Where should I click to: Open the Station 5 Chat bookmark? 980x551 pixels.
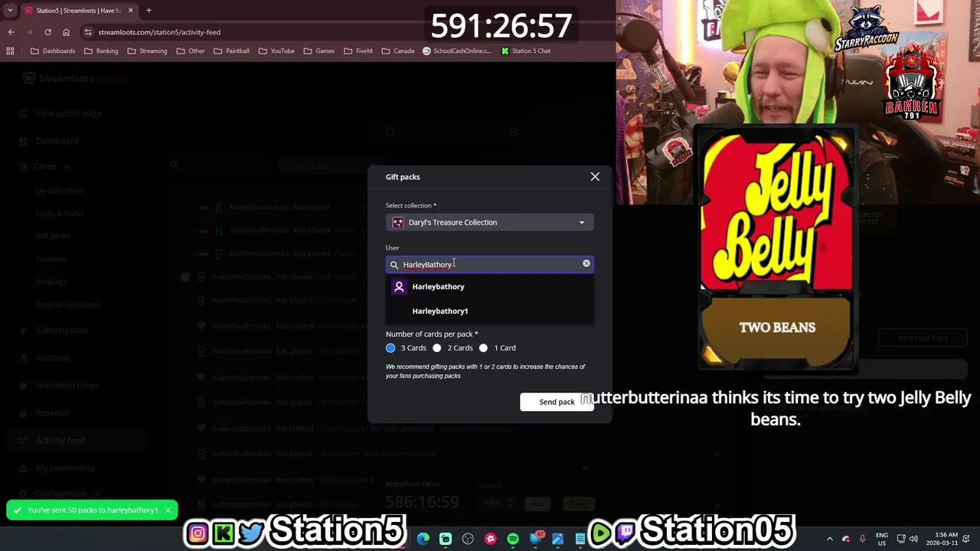pyautogui.click(x=526, y=51)
